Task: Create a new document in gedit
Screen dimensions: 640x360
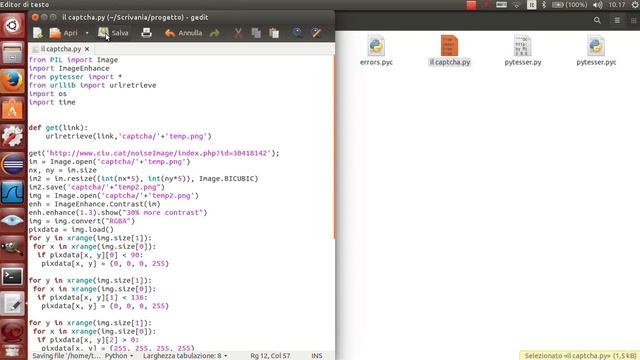Action: click(38, 33)
